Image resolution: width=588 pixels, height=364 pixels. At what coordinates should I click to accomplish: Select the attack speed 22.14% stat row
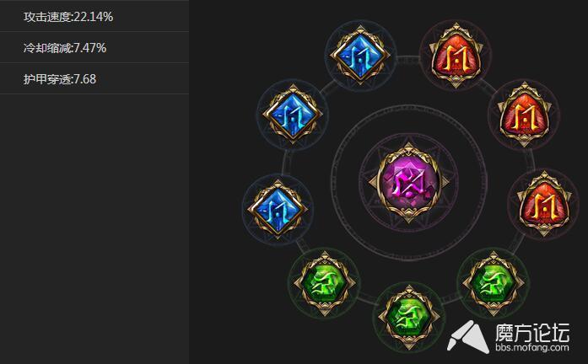point(94,16)
